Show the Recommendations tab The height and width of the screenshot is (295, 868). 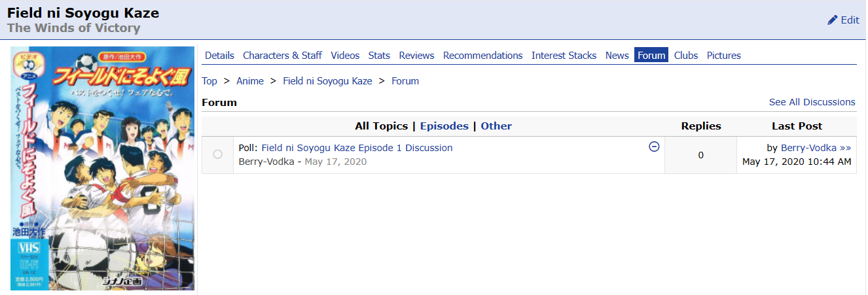coord(482,56)
